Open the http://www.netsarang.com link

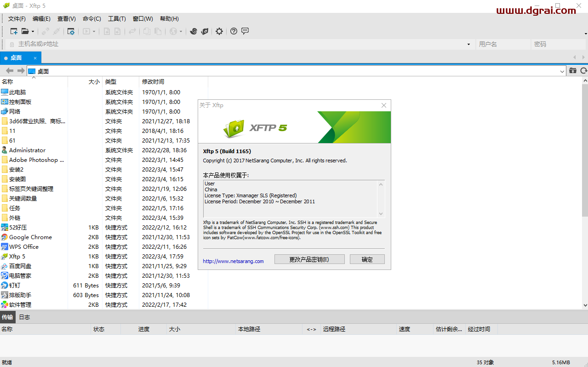point(233,261)
